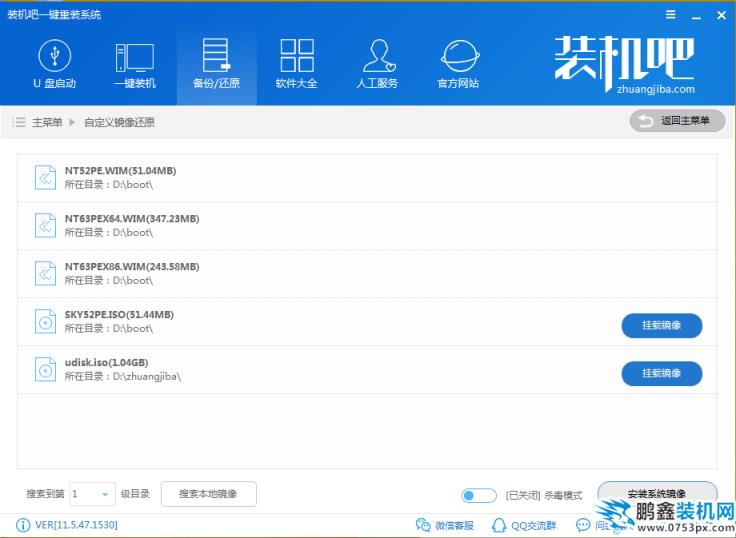The width and height of the screenshot is (736, 538).
Task: Select SKY52PE.ISO(51.44MB) entry
Action: coord(367,322)
